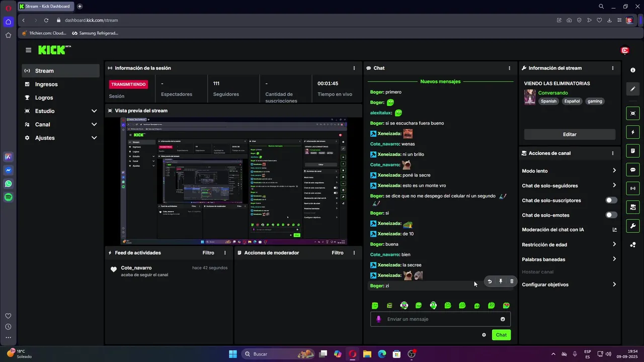Open Filtro in Acciones de moderador
Screen dimensions: 644x362
pos(338,253)
